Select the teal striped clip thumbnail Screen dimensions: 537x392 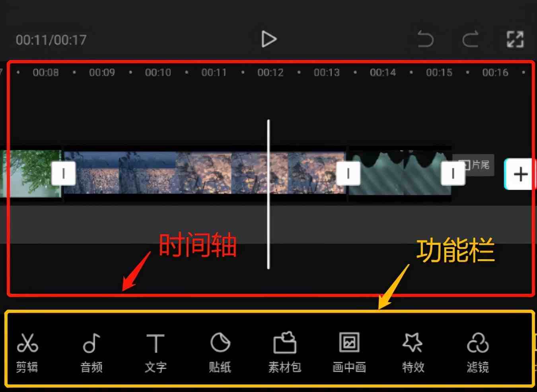(x=400, y=173)
